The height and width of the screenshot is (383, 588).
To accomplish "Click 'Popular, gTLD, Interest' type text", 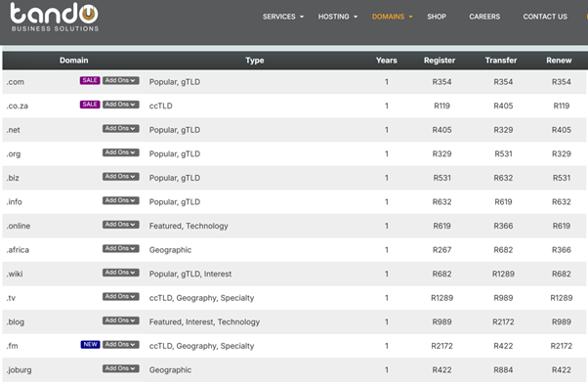I will 190,274.
